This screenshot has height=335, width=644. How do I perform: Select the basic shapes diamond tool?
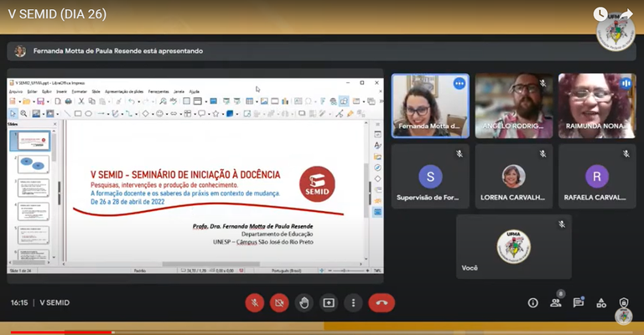click(x=145, y=114)
